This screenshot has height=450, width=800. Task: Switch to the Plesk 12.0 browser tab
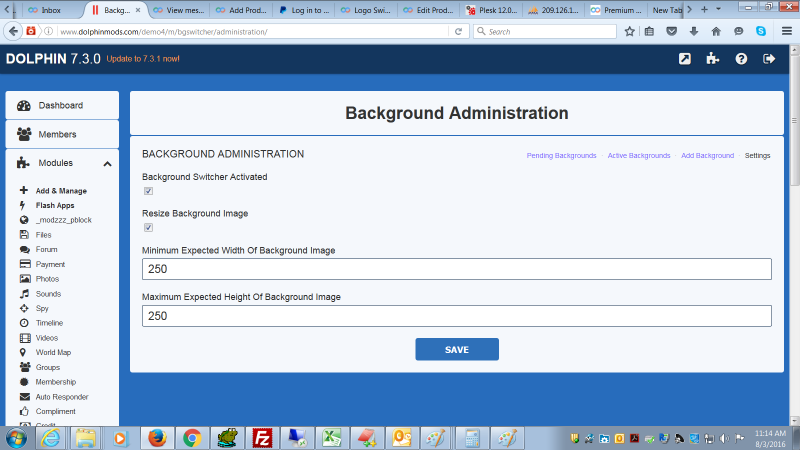[x=492, y=10]
